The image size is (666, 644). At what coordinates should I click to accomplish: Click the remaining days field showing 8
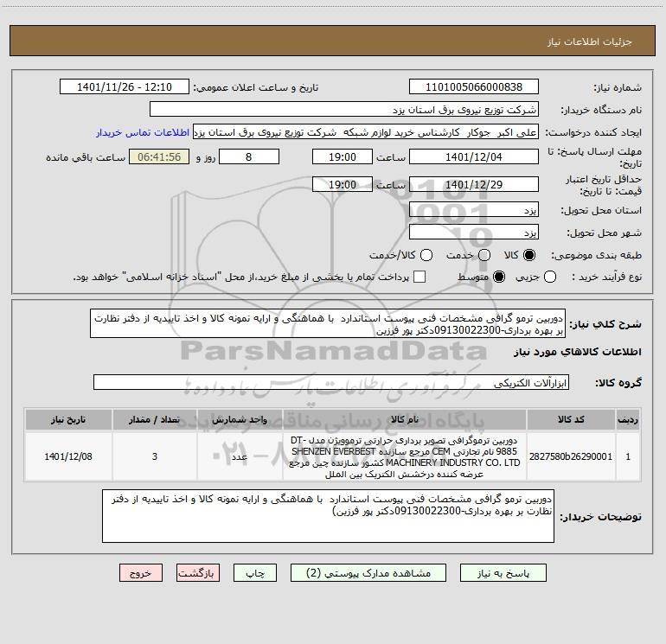click(249, 156)
